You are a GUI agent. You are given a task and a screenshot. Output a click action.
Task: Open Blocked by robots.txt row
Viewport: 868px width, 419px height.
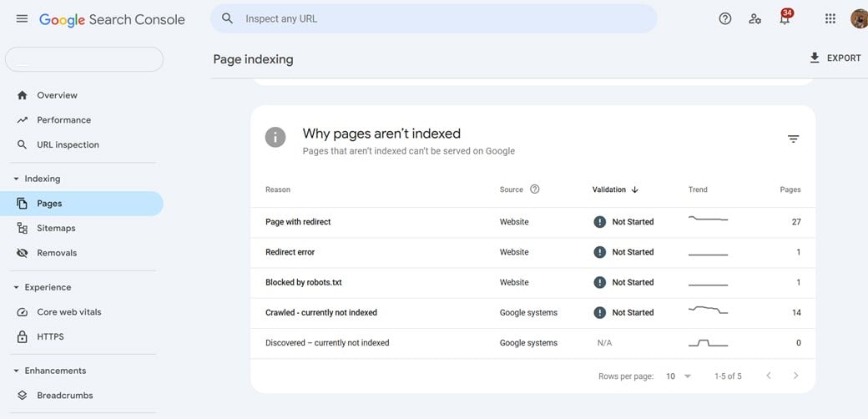532,282
